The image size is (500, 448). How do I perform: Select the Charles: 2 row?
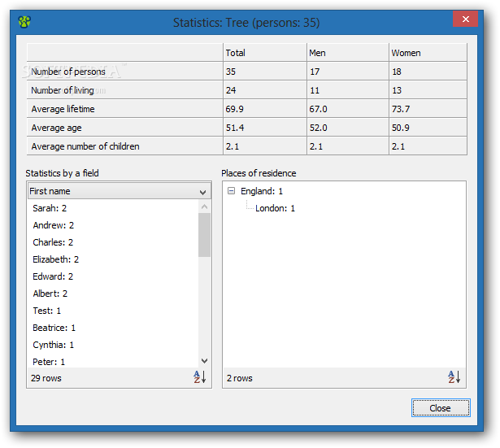point(113,242)
